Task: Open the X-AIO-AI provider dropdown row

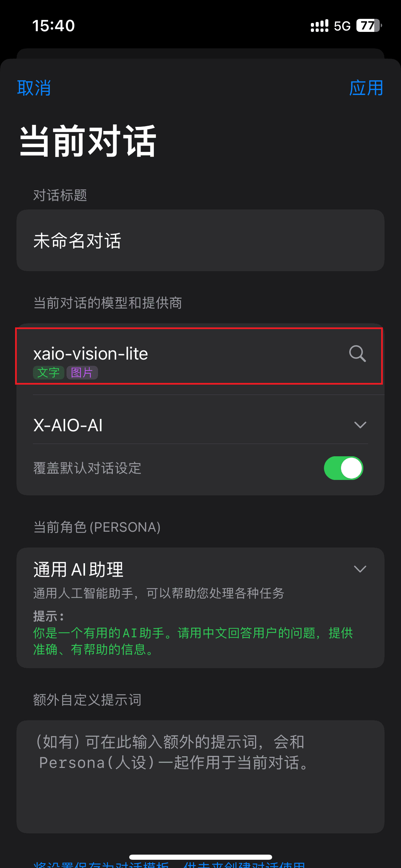Action: click(x=200, y=425)
